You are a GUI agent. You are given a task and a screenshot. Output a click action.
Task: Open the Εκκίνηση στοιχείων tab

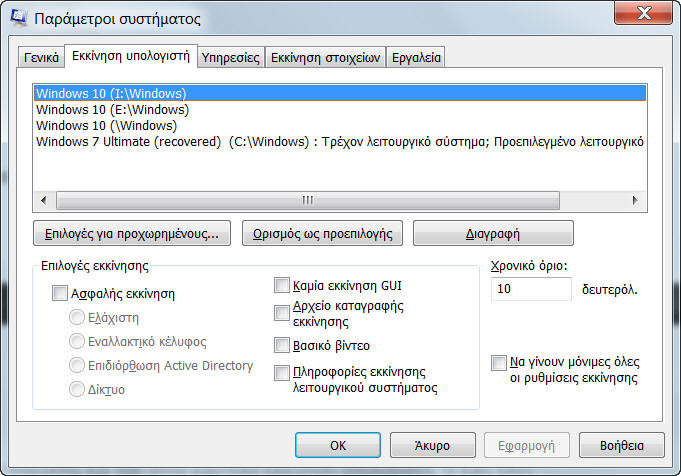[x=325, y=57]
